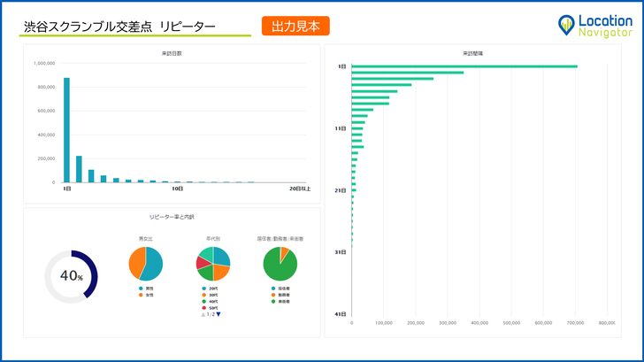Select the orange female slice of gender pie

point(136,263)
